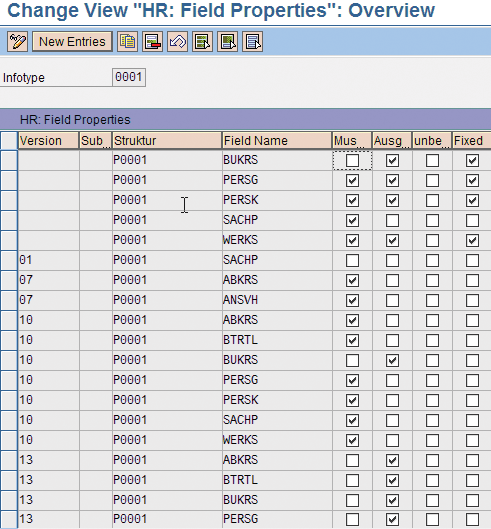Enable the Mus checkbox for first BUKRS row
The width and height of the screenshot is (491, 529).
click(352, 161)
